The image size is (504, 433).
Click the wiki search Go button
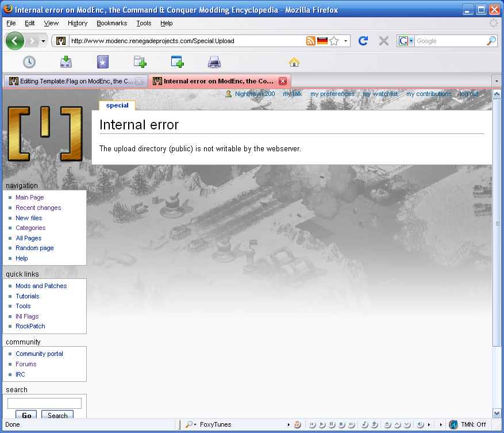tap(26, 415)
